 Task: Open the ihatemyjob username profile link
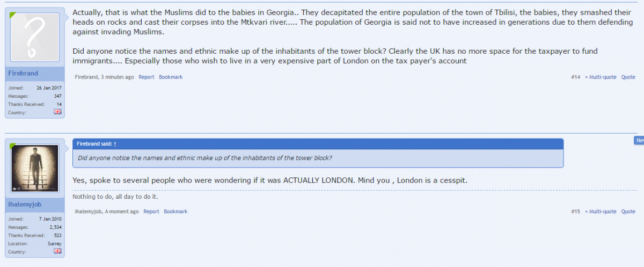click(25, 205)
